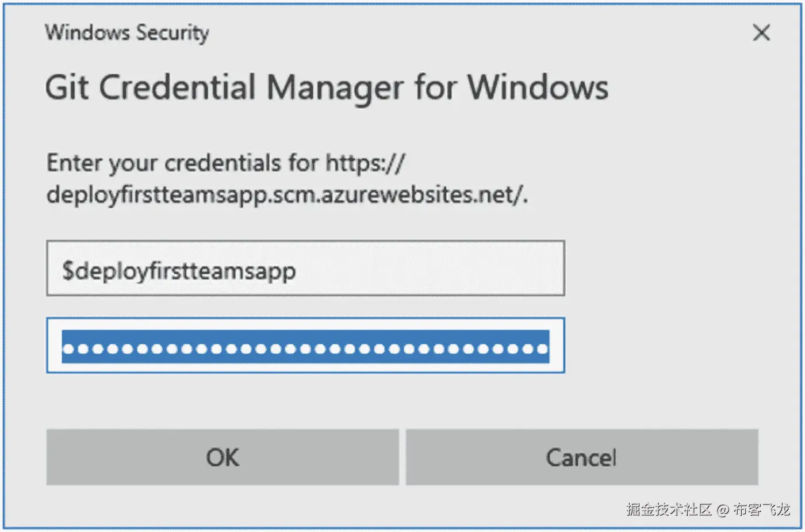Click the $ sign in username field
Screen dimensions: 805x532
[68, 270]
